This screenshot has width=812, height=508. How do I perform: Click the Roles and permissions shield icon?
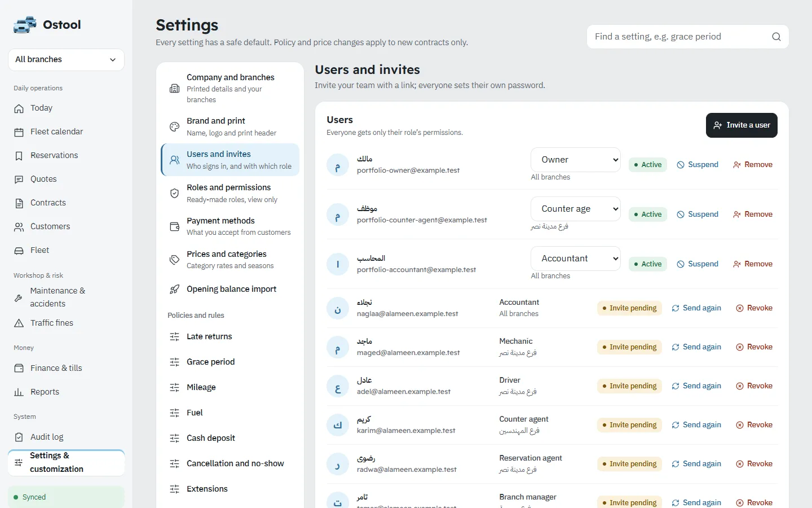pos(175,194)
